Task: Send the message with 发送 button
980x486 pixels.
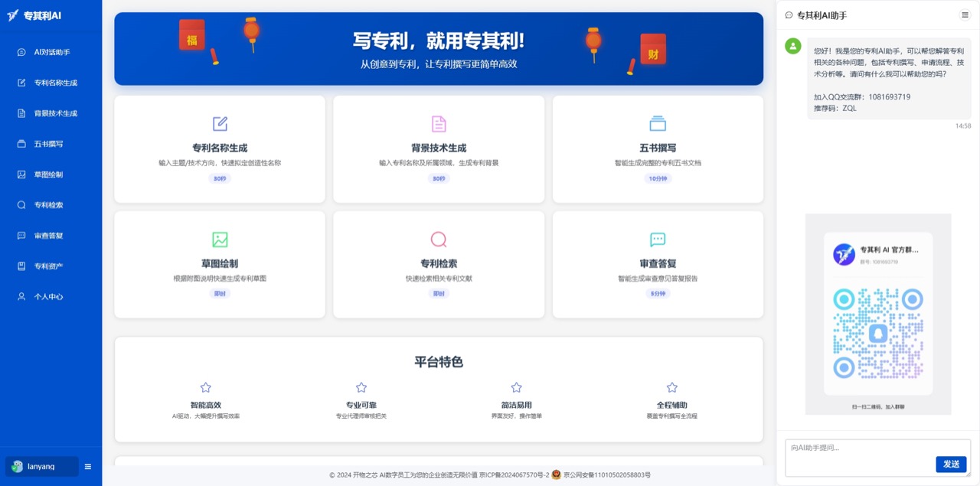Action: 951,464
